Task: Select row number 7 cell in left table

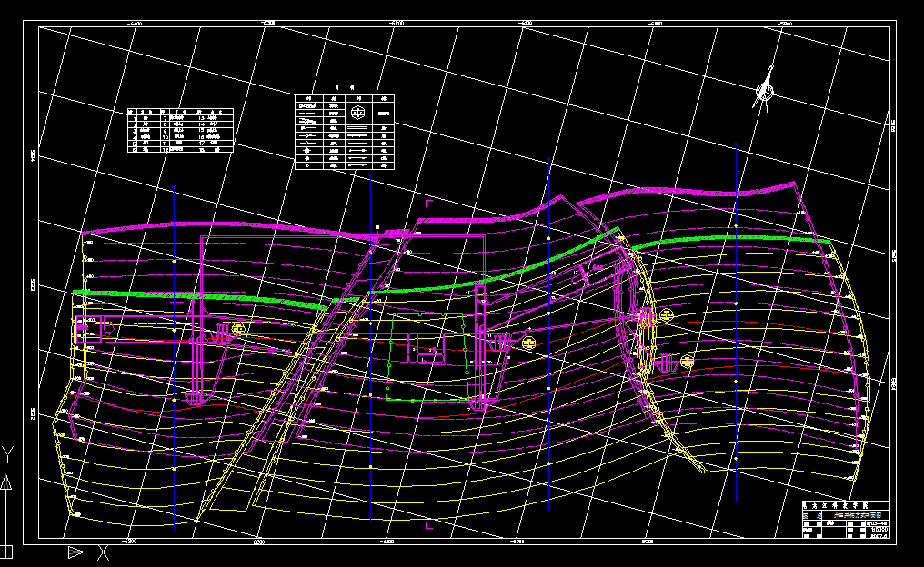Action: coord(165,119)
